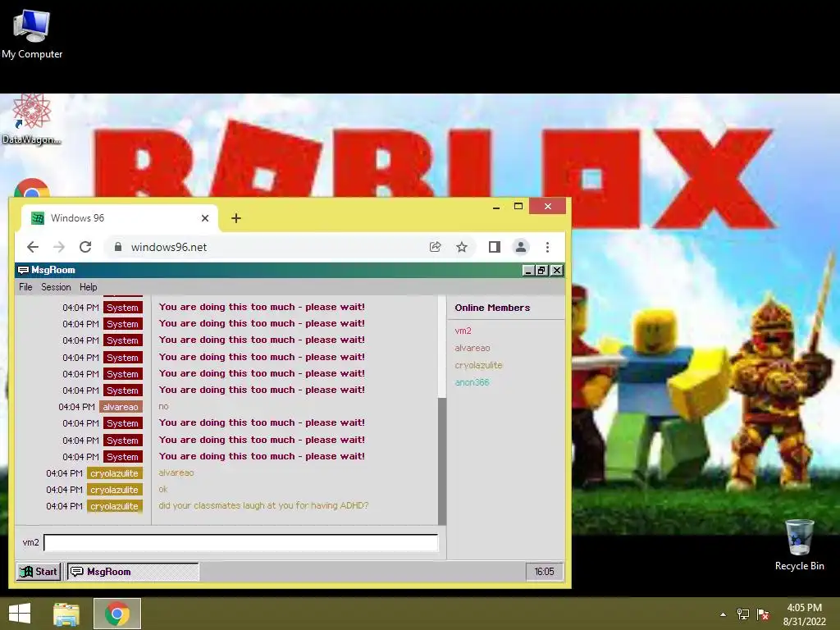Click the 16:05 clock in Windows 96 taskbar
Screen dimensions: 840x630
click(544, 572)
